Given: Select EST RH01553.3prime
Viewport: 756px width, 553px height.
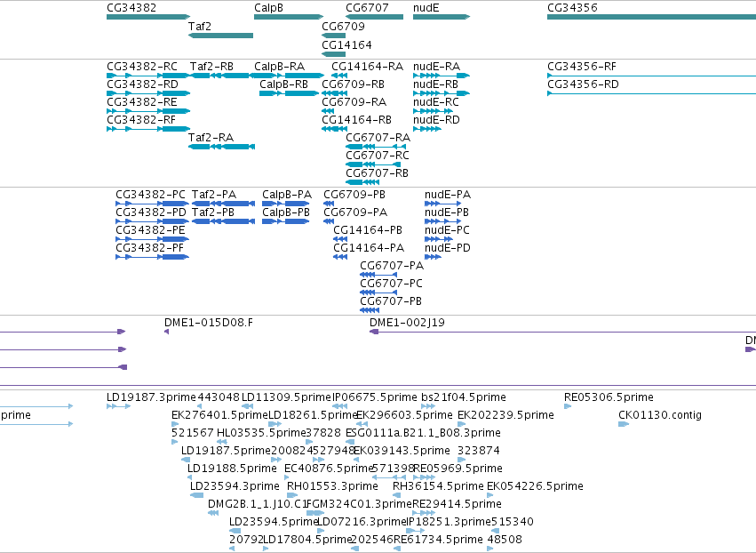Looking at the screenshot, I should [292, 495].
